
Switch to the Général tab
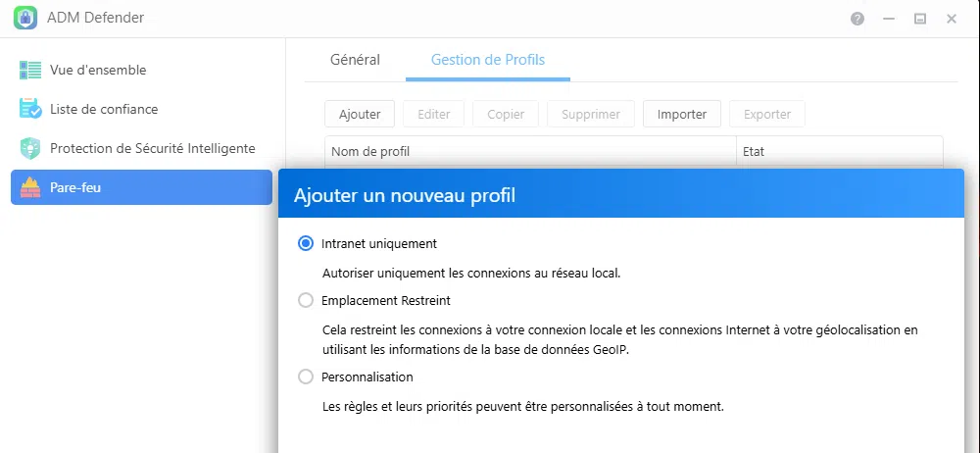tap(355, 60)
